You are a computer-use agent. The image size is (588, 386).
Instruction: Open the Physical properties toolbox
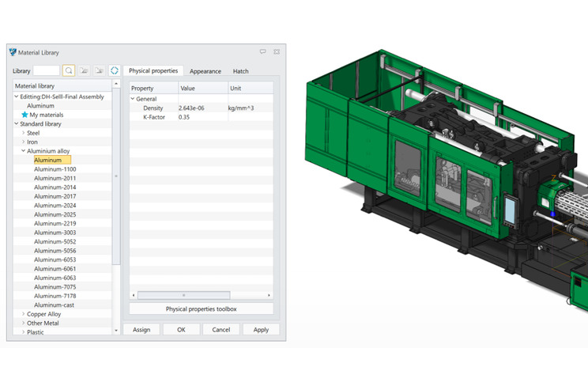[x=201, y=308]
